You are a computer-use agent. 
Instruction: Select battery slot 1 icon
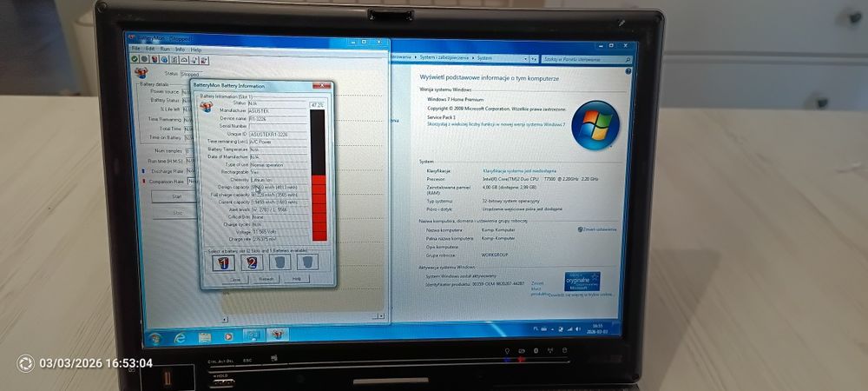pyautogui.click(x=223, y=262)
